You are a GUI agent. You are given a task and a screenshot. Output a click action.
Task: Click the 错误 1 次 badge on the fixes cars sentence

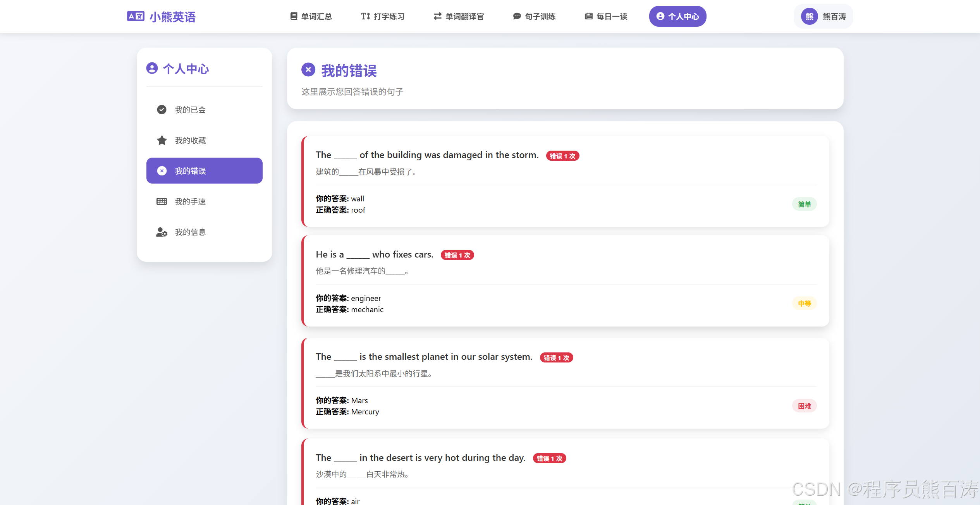pyautogui.click(x=457, y=255)
